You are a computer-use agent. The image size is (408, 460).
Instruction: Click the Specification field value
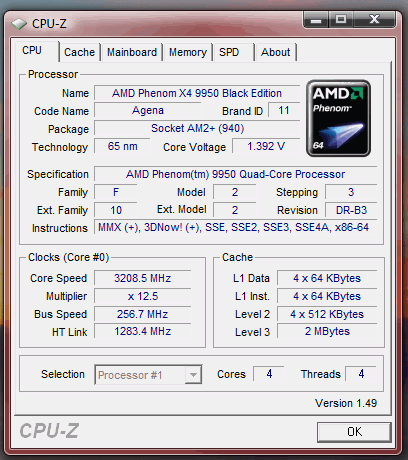[235, 174]
